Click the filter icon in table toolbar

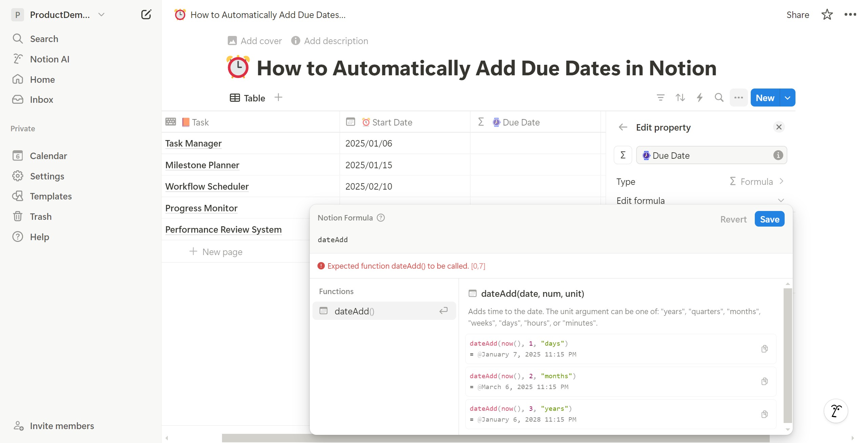[x=660, y=98]
